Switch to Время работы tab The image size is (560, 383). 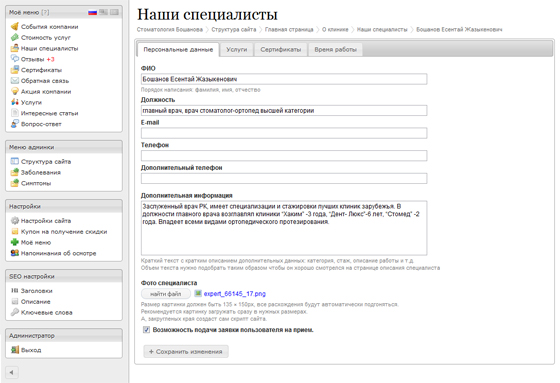point(335,50)
